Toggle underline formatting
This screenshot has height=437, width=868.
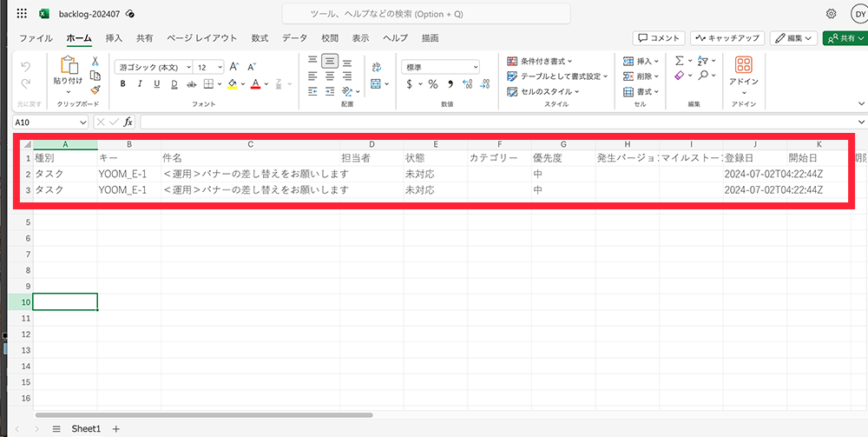(x=157, y=84)
